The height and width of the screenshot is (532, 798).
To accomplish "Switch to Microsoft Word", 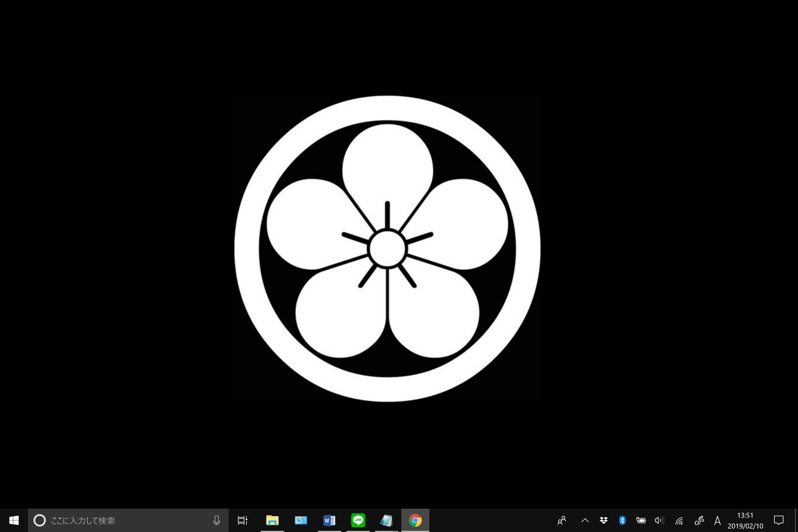I will 329,520.
